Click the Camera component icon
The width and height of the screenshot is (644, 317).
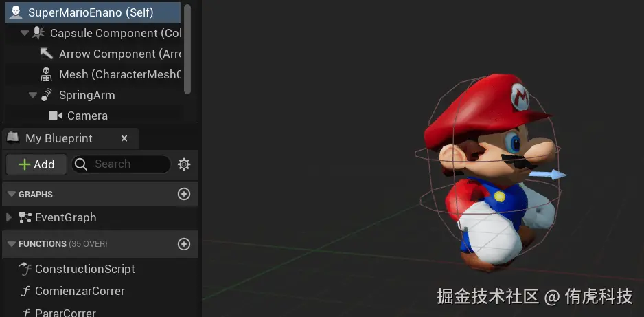(56, 116)
